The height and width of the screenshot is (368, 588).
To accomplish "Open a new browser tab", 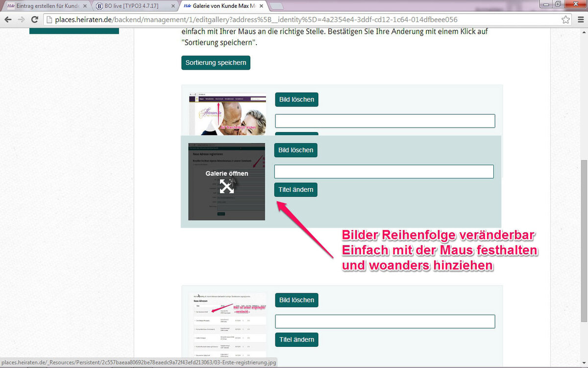I will point(276,6).
